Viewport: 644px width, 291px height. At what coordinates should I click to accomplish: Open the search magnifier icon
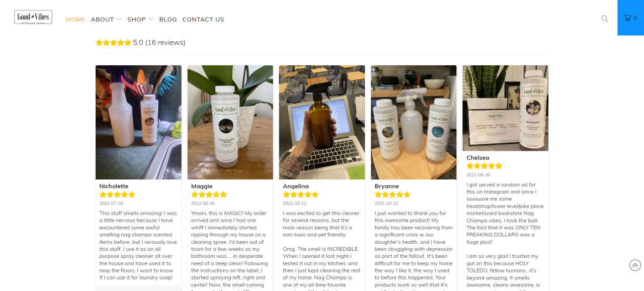point(605,19)
